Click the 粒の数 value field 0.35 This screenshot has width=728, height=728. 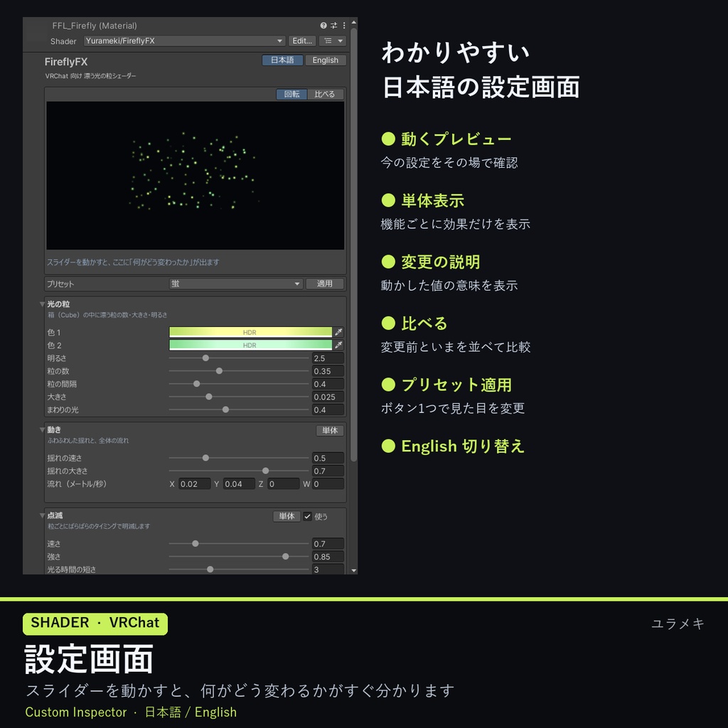point(328,371)
